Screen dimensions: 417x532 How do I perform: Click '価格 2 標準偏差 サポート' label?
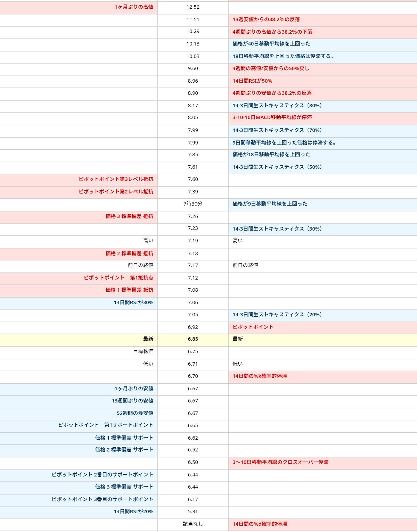tap(124, 450)
